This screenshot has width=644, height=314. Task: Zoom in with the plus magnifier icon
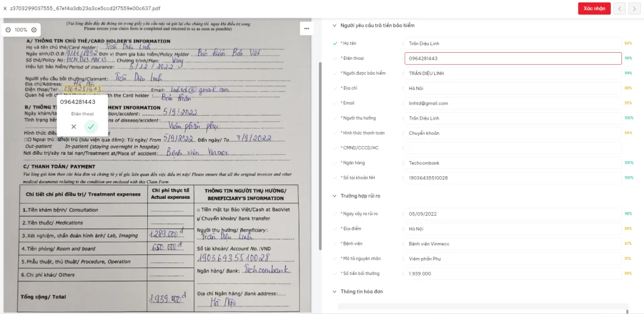pyautogui.click(x=34, y=30)
